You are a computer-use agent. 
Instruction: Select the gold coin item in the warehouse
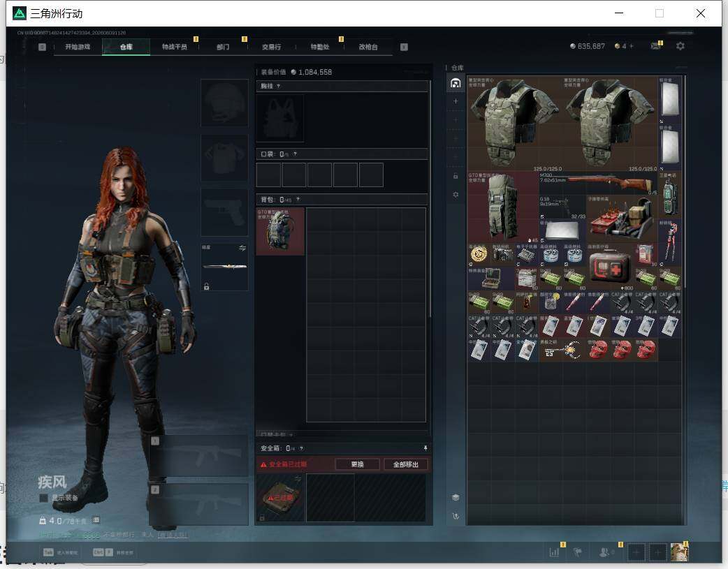[x=479, y=255]
